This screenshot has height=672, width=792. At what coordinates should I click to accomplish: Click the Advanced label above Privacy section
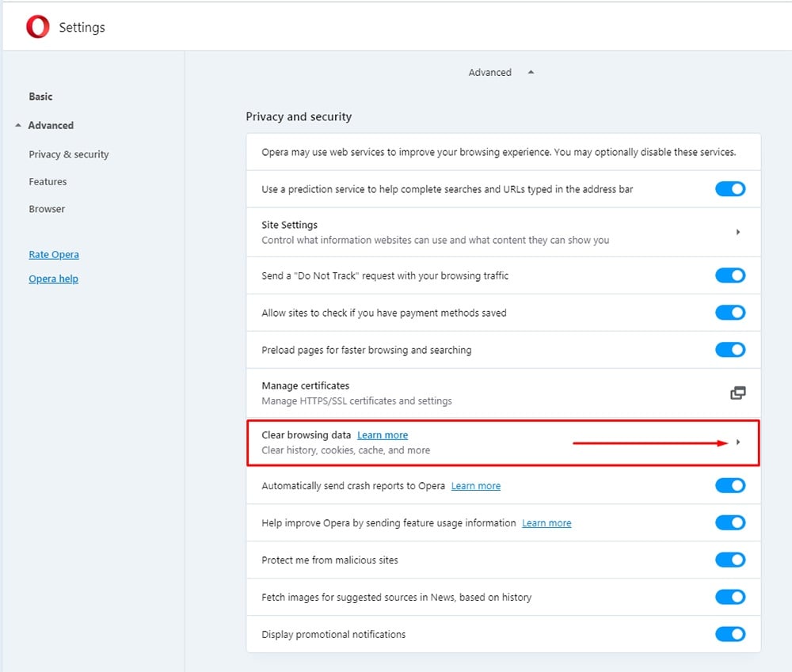[x=490, y=72]
